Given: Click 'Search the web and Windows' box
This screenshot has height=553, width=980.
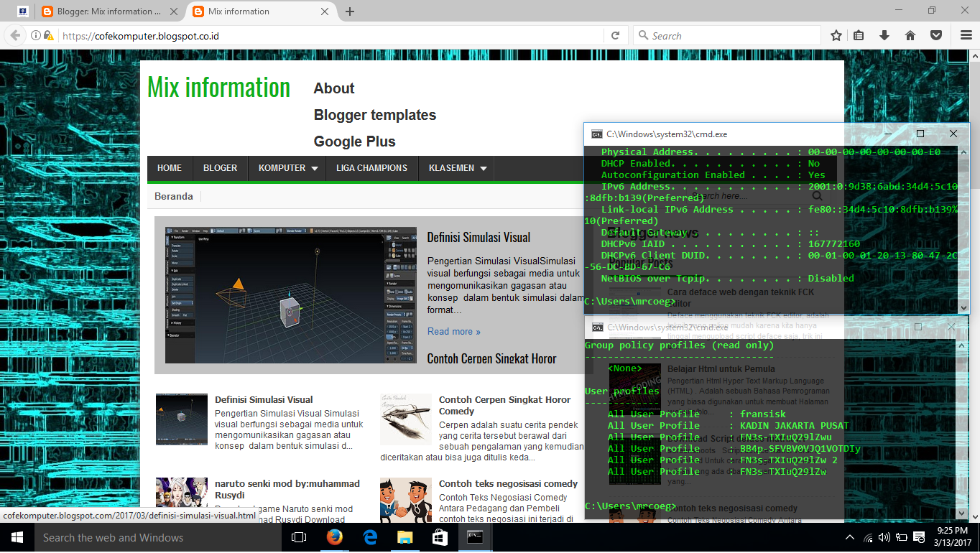Looking at the screenshot, I should tap(158, 537).
